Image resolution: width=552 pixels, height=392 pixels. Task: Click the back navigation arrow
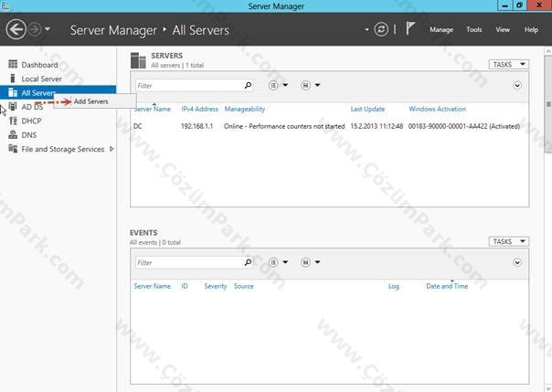(x=16, y=29)
